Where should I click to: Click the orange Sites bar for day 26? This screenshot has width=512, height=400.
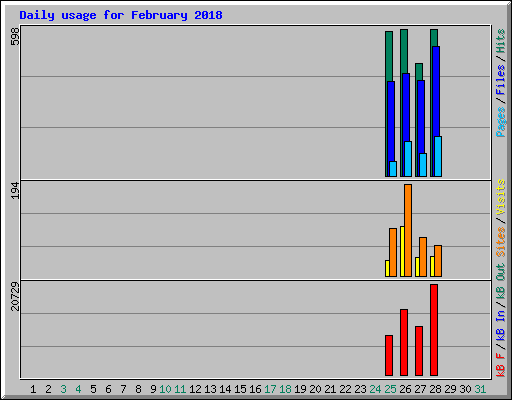[408, 230]
